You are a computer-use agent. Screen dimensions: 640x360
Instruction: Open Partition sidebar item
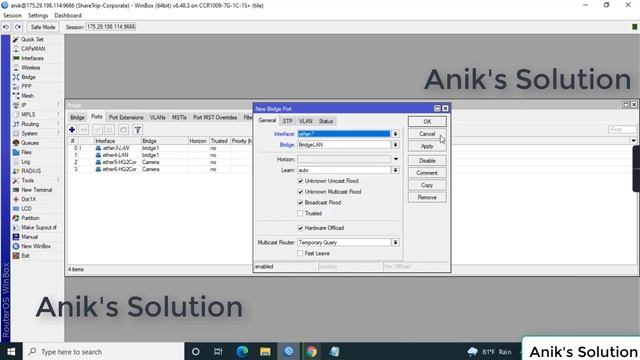click(x=30, y=218)
